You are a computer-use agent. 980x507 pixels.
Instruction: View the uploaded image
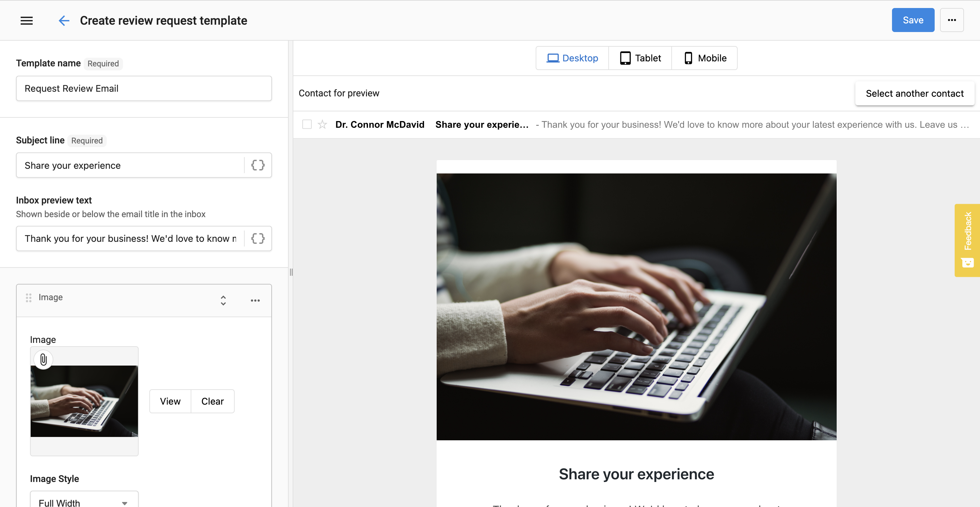(170, 401)
